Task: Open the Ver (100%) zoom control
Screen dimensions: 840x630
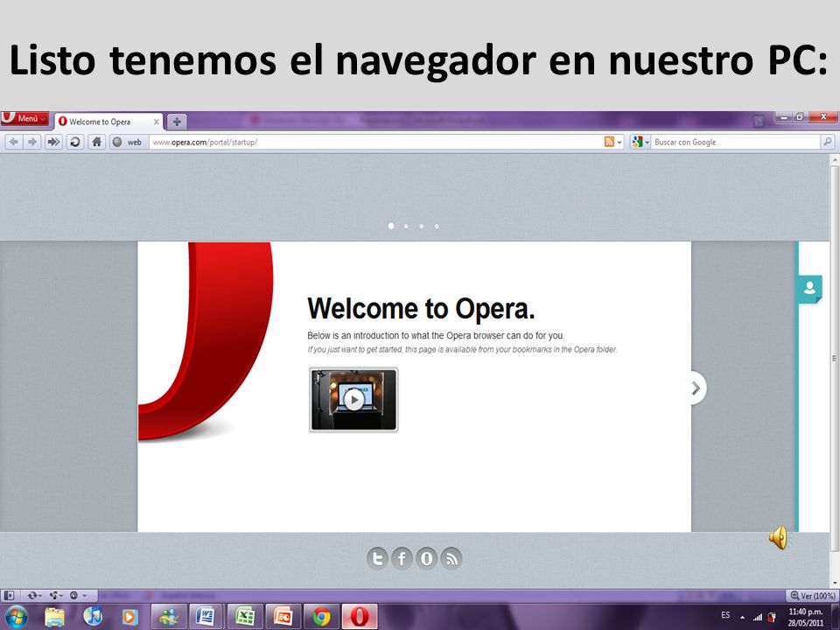Action: click(813, 596)
